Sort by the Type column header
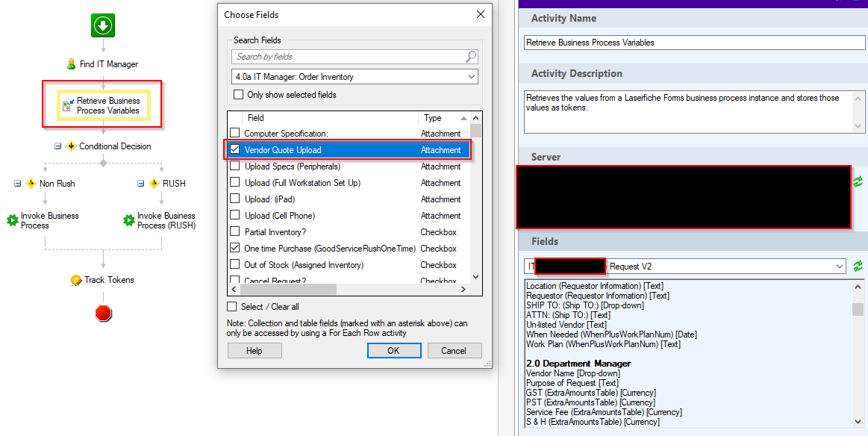This screenshot has width=868, height=436. (x=444, y=118)
